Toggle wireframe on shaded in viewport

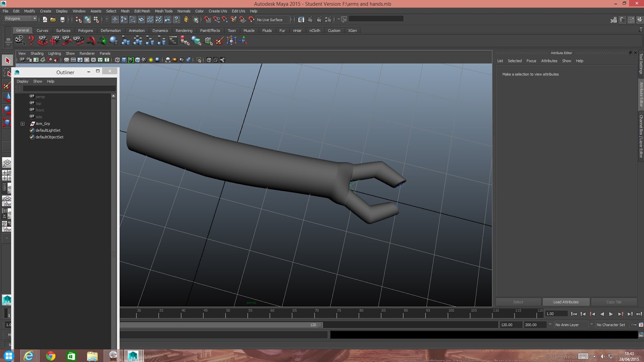(x=137, y=60)
